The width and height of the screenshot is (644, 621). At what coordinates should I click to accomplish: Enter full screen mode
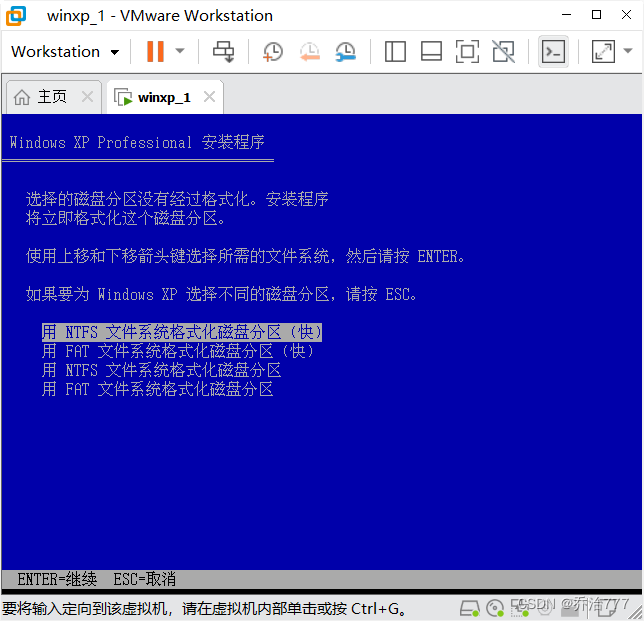(467, 52)
